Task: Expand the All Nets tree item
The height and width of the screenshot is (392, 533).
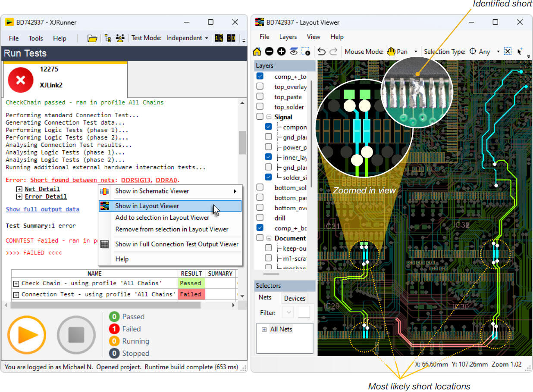Action: coord(264,330)
